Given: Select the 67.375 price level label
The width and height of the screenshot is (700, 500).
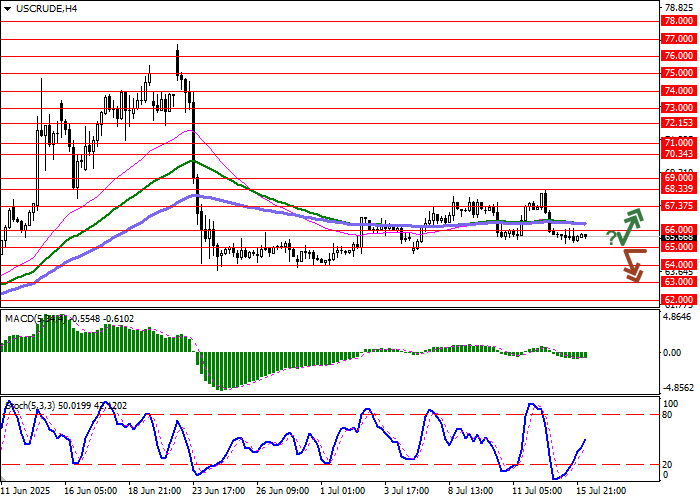Looking at the screenshot, I should tap(679, 206).
